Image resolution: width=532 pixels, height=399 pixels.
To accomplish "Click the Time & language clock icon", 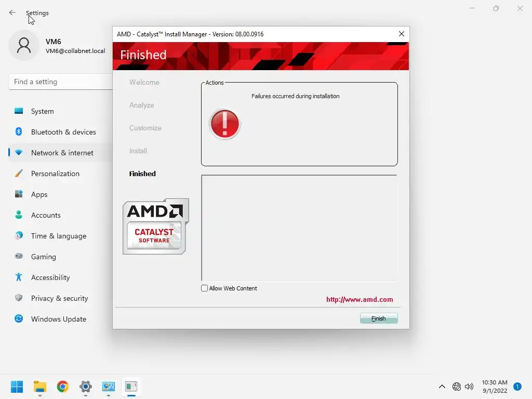I will [19, 235].
